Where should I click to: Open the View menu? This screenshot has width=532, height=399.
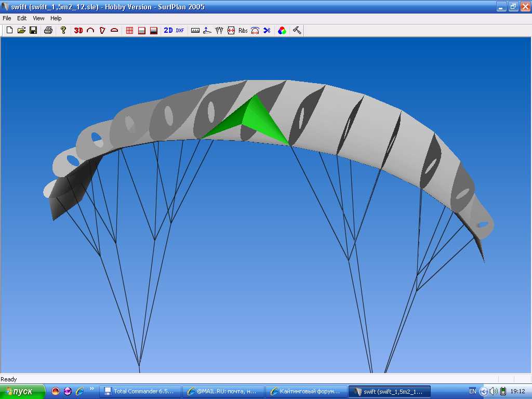[38, 18]
